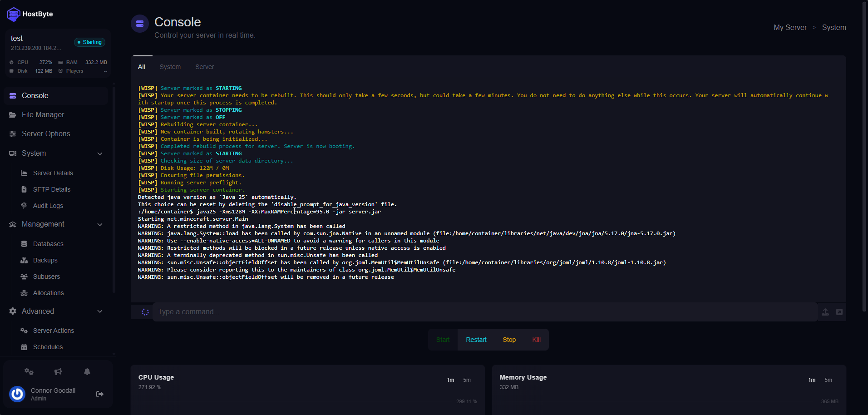Open SFTP Details file icon
Image resolution: width=868 pixels, height=415 pixels.
24,189
